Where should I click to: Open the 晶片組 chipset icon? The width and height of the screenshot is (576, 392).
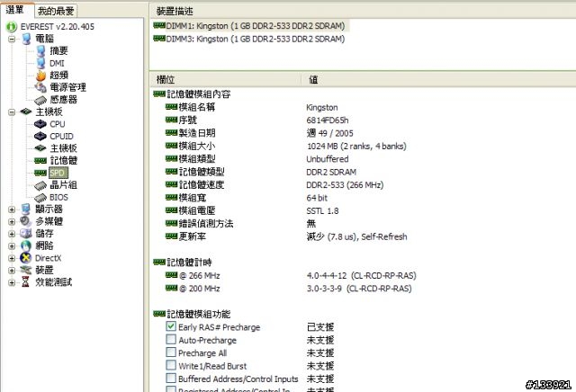40,185
